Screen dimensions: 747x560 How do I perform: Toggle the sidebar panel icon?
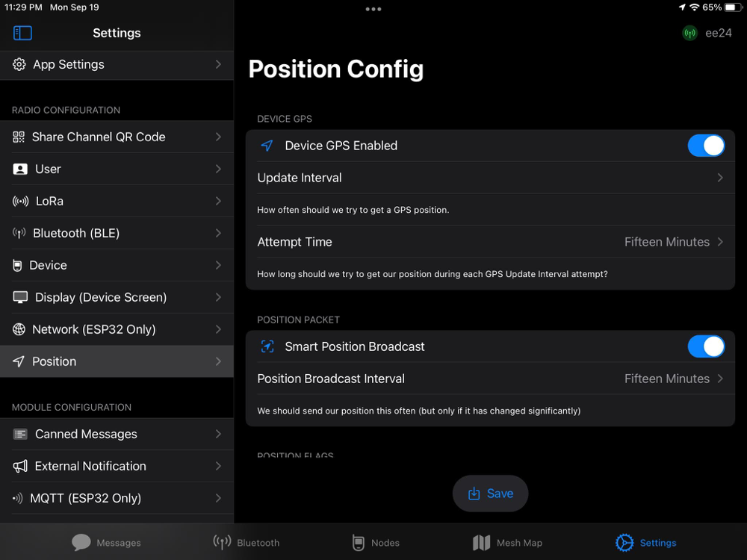[23, 33]
